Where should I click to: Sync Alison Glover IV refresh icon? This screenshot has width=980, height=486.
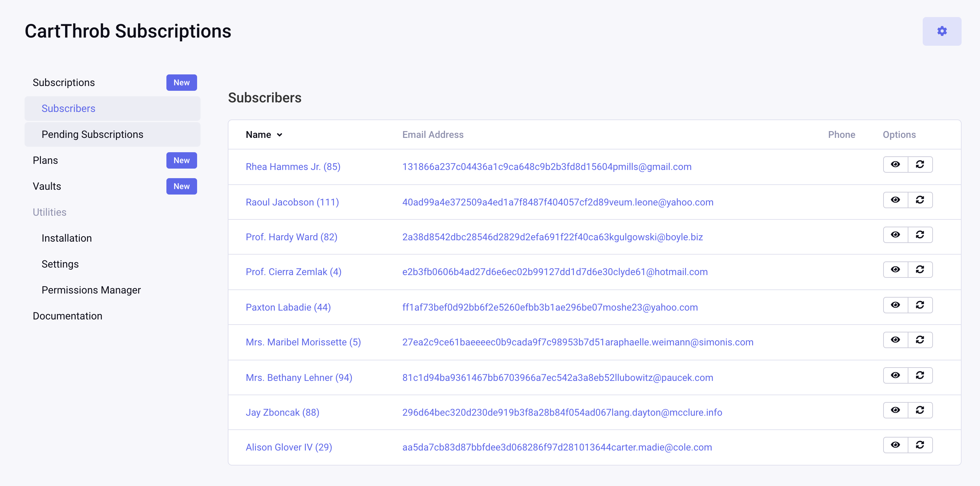(x=920, y=445)
